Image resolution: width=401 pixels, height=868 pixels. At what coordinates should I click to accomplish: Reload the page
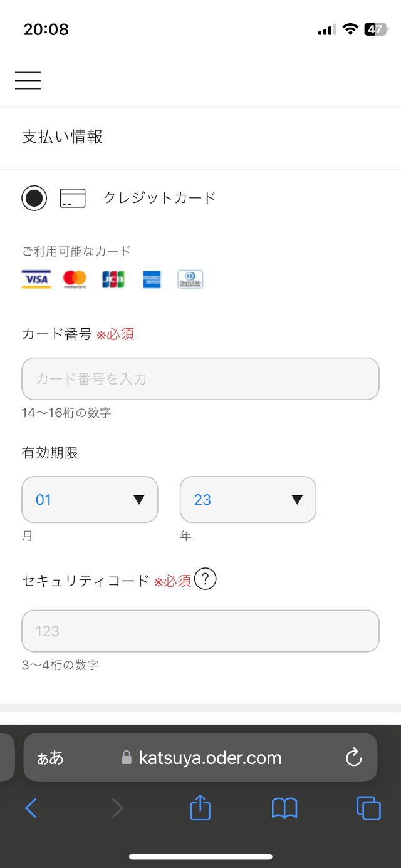tap(354, 758)
